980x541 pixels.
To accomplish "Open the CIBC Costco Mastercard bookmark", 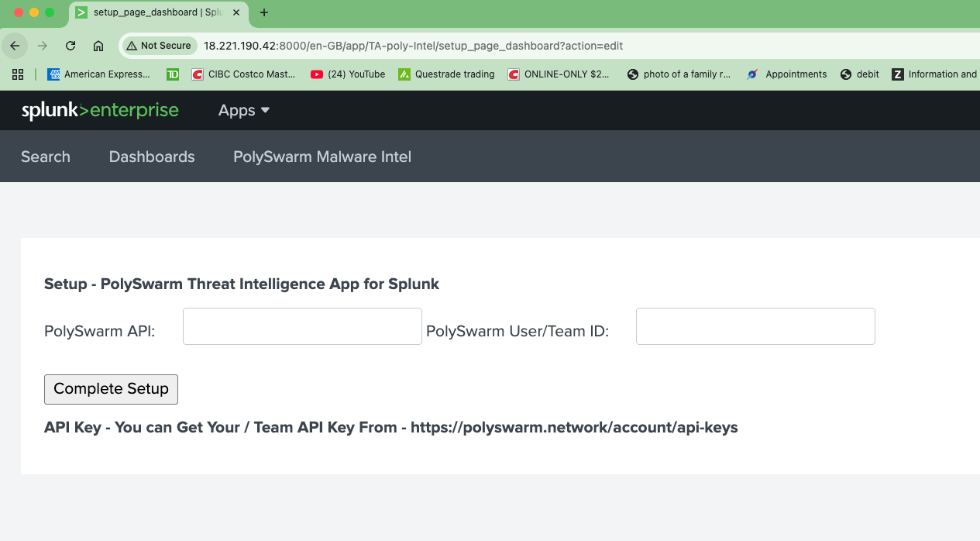I will click(x=243, y=74).
